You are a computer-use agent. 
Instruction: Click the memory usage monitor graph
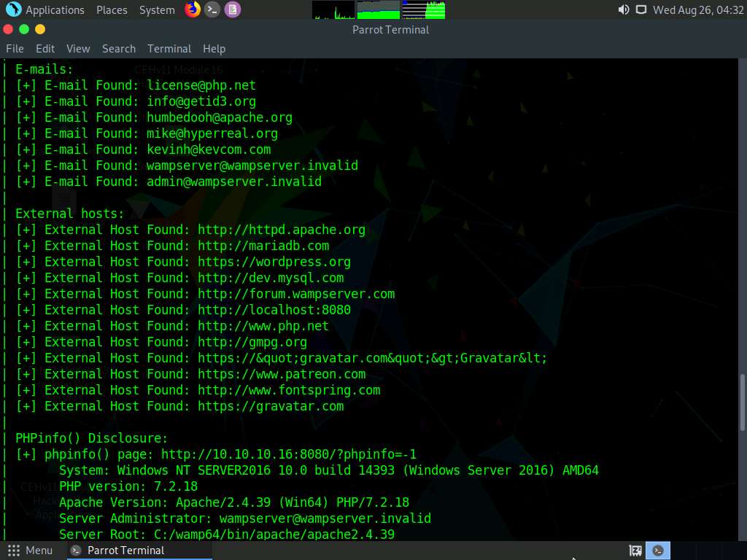tap(379, 9)
